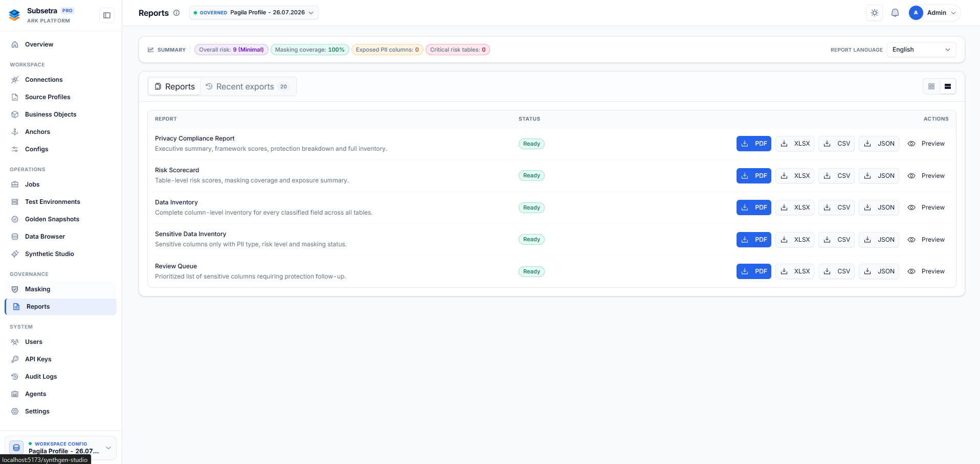Click the Reports document icon in sidebar
Image resolution: width=980 pixels, height=464 pixels.
[16, 307]
